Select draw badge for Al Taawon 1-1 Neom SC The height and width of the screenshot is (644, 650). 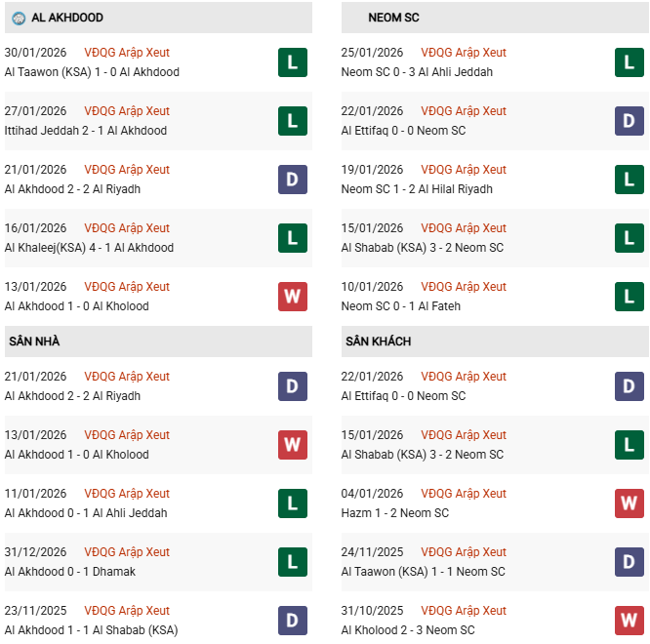[x=629, y=562]
